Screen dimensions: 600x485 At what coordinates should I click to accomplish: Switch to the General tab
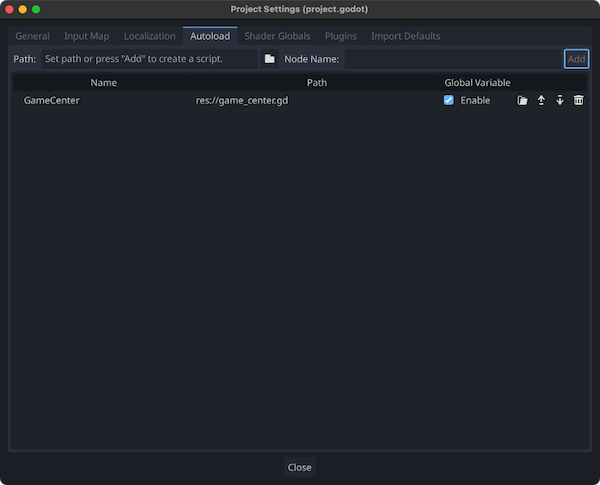[32, 36]
